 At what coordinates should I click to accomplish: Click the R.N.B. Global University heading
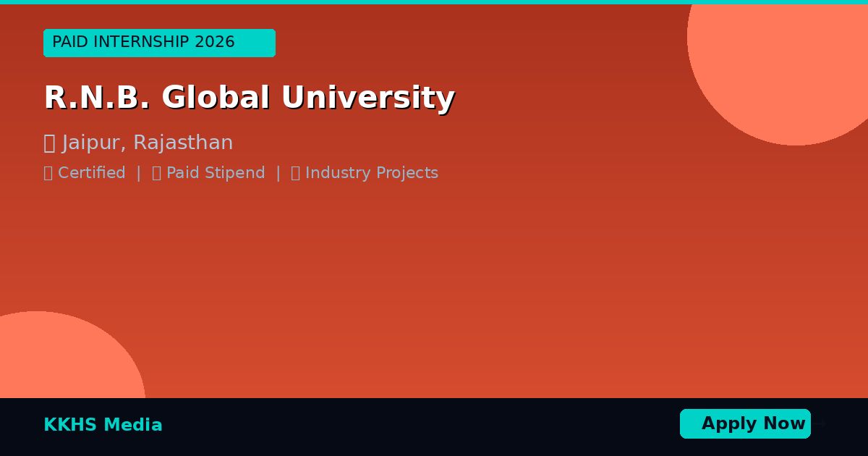pos(250,98)
